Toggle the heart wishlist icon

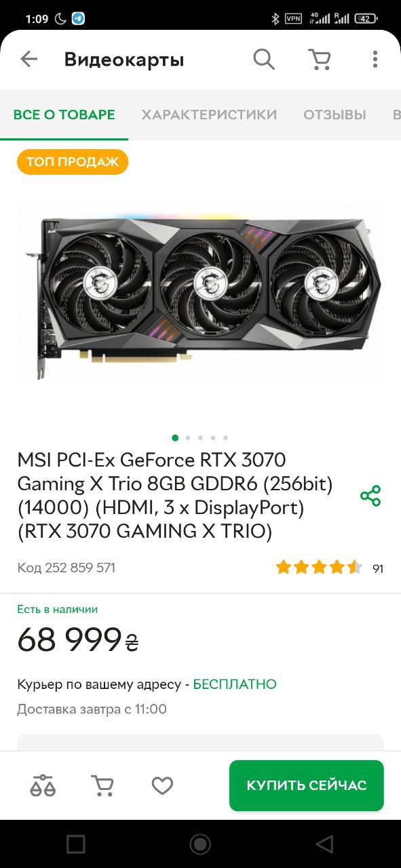tap(162, 785)
